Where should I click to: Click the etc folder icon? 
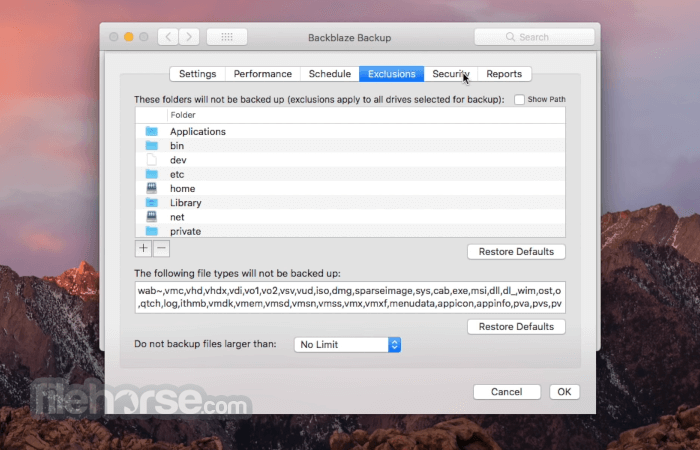[152, 174]
